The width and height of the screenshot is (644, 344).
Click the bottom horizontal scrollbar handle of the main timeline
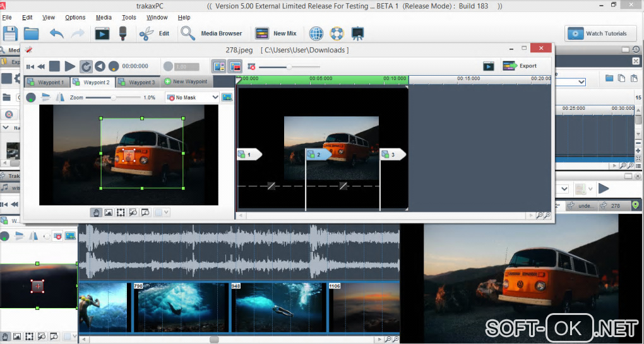point(214,340)
